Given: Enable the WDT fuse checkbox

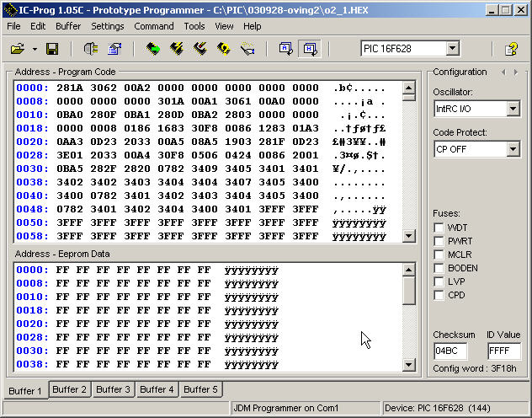Looking at the screenshot, I should pyautogui.click(x=439, y=228).
